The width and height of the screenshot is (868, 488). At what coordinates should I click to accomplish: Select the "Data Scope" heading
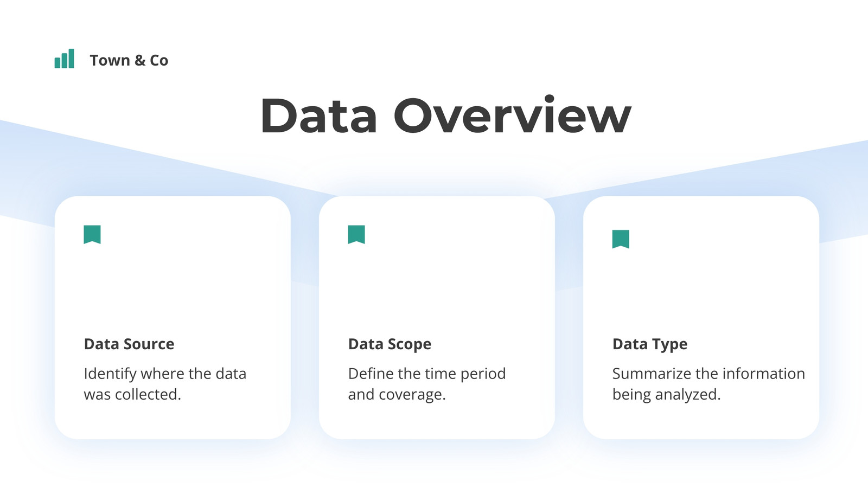pos(390,345)
